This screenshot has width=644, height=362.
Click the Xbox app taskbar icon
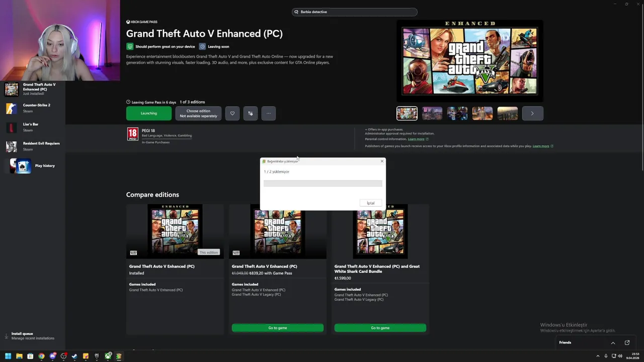[108, 356]
